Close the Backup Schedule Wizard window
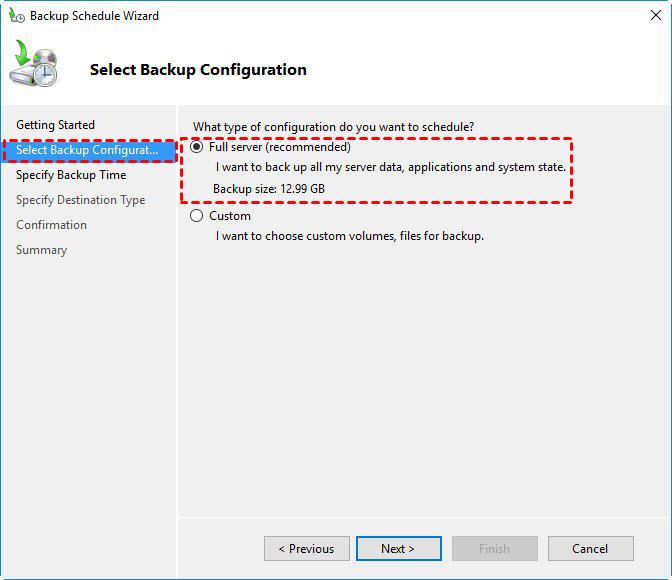This screenshot has width=672, height=580. tap(655, 15)
